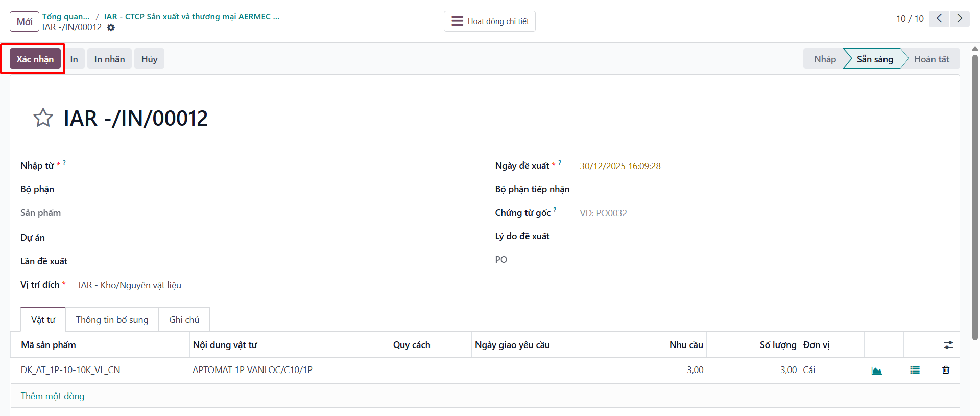
Task: Click Thêm một dòng to add line
Action: (53, 396)
